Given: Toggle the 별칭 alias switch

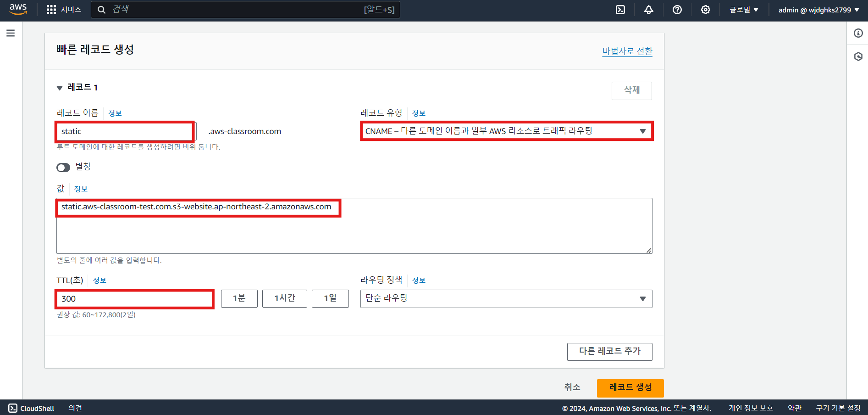Looking at the screenshot, I should click(63, 168).
